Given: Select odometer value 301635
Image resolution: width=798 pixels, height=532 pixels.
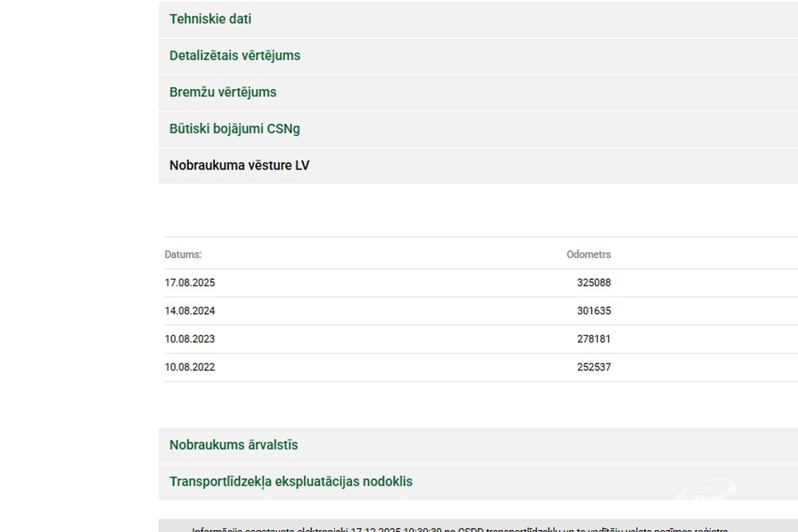Looking at the screenshot, I should tap(594, 311).
